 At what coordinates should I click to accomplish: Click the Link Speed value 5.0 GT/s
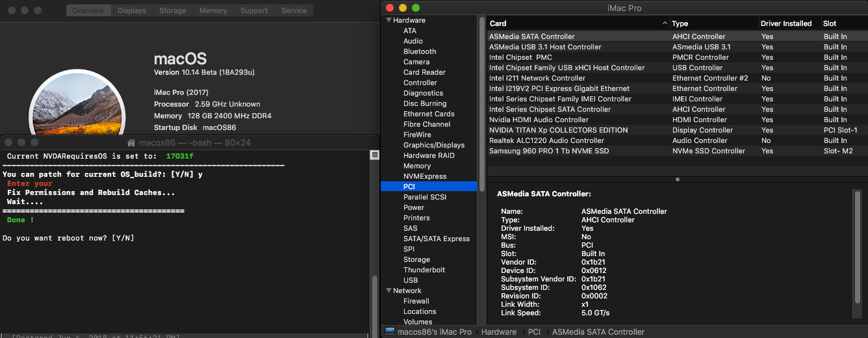pos(595,313)
